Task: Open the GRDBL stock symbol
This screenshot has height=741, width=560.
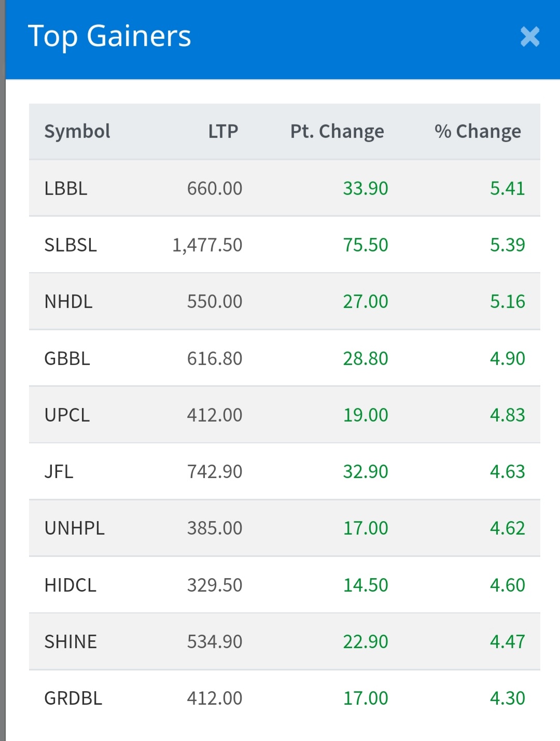Action: point(74,698)
